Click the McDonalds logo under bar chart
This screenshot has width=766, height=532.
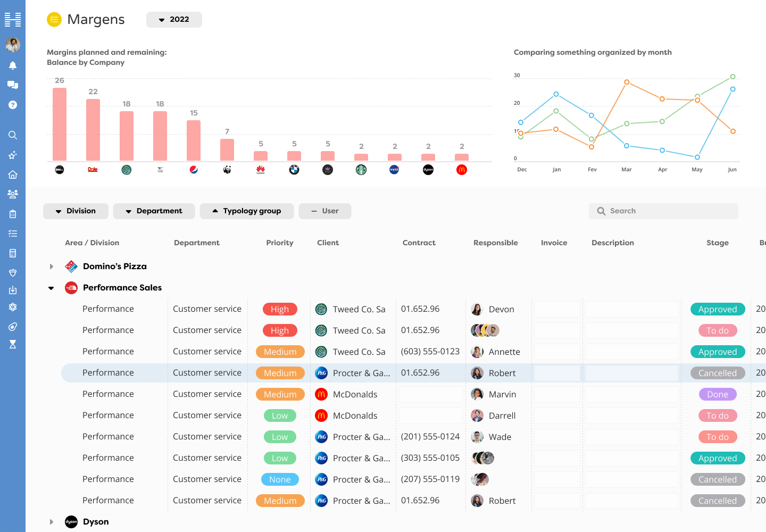point(462,170)
